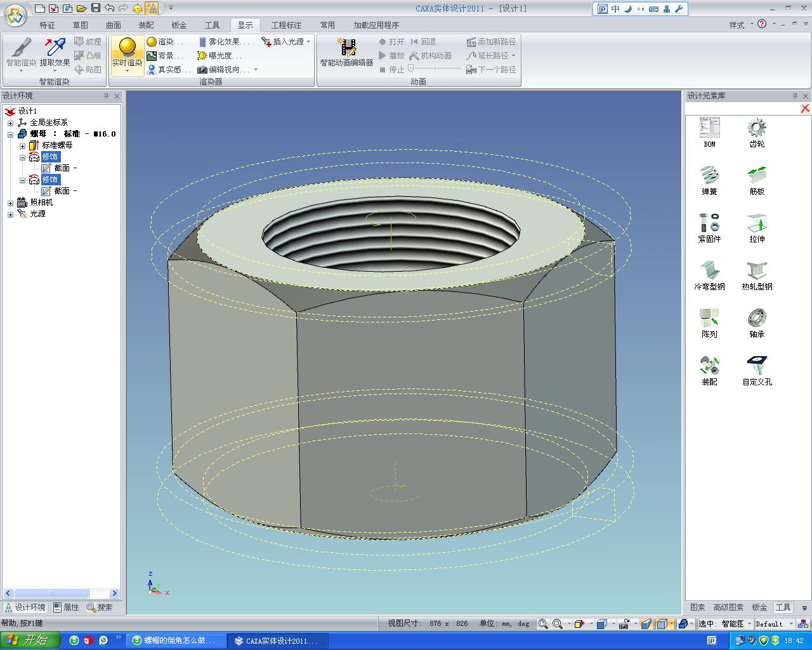Viewport: 812px width, 650px height.
Task: Open 插入光源 dropdown arrow
Action: pyautogui.click(x=309, y=41)
